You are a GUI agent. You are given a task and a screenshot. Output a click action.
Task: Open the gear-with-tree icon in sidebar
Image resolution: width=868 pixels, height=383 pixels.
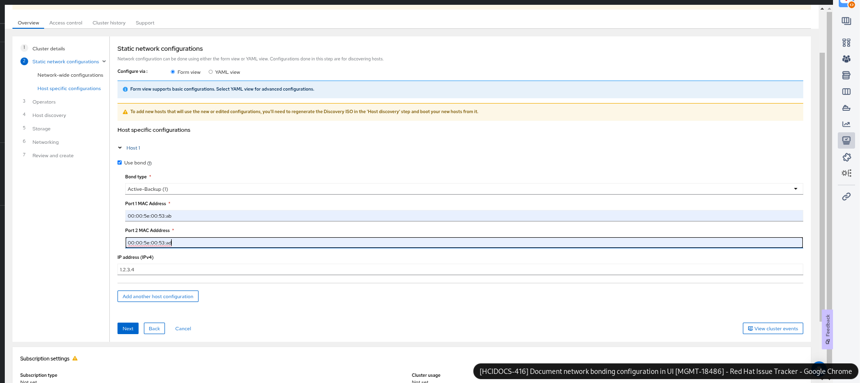coord(846,173)
